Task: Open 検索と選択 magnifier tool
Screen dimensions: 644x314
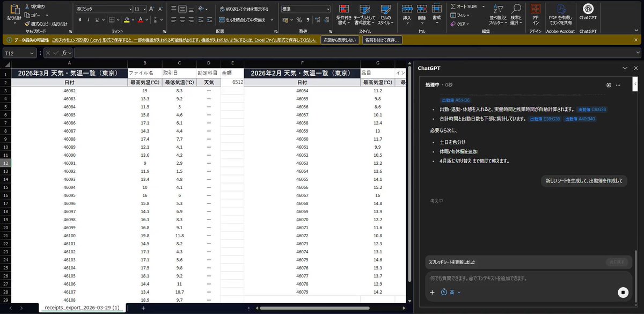Action: (x=516, y=14)
